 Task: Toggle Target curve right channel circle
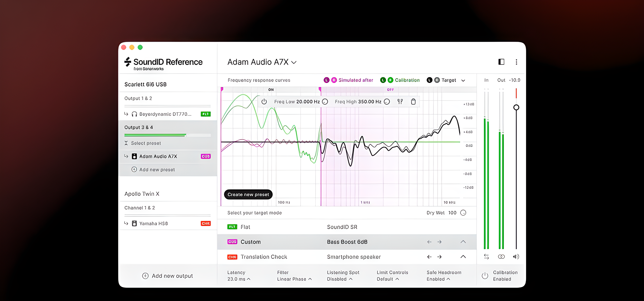[437, 80]
